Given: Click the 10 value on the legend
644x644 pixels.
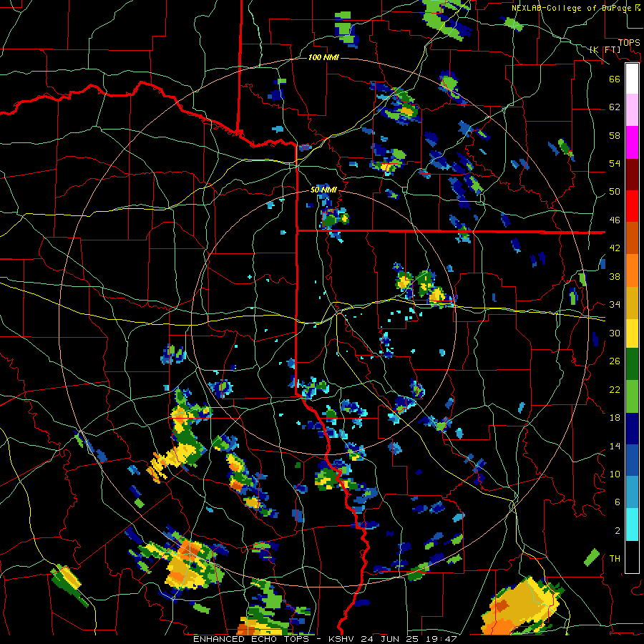Looking at the screenshot, I should coord(615,474).
